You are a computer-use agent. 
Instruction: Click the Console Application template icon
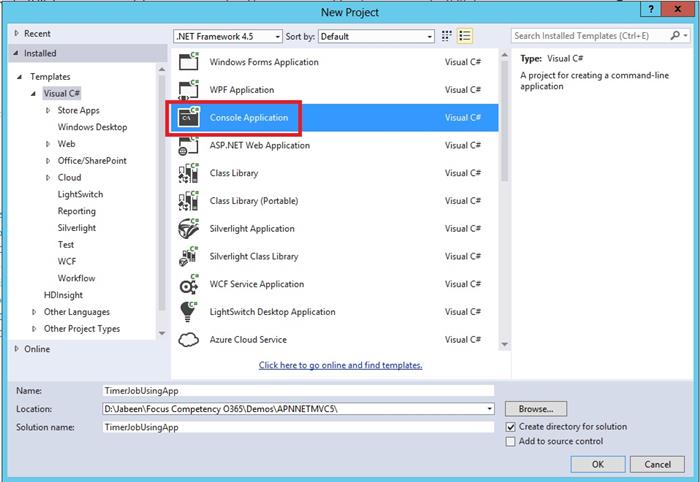coord(188,117)
